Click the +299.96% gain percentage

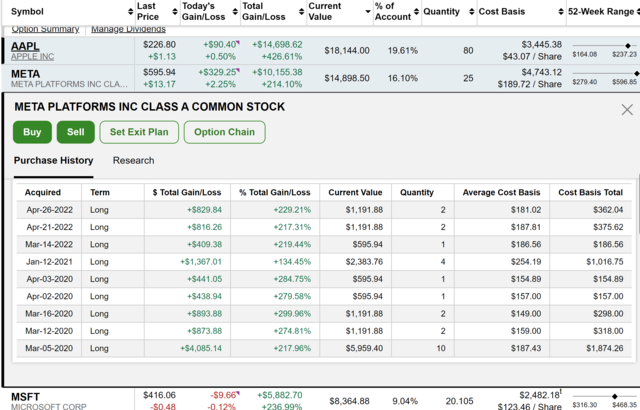(292, 314)
